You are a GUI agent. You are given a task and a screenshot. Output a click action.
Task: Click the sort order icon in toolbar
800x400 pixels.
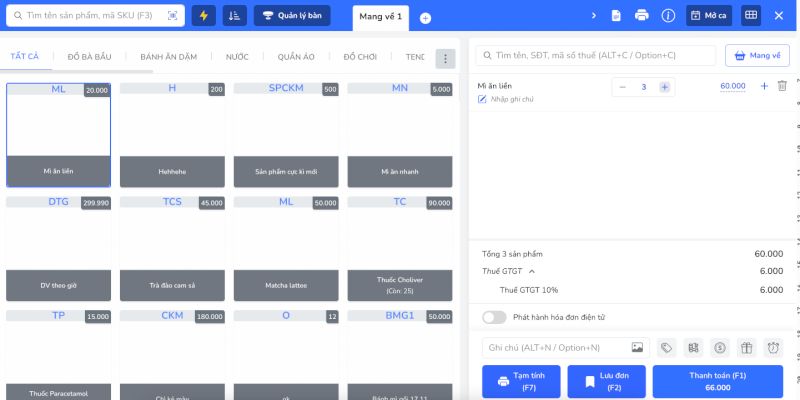tap(233, 16)
